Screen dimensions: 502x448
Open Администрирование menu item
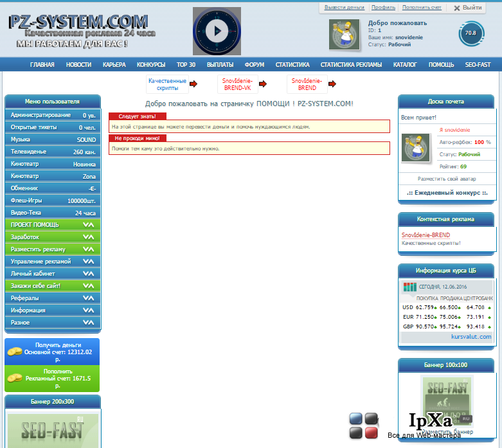click(x=53, y=115)
